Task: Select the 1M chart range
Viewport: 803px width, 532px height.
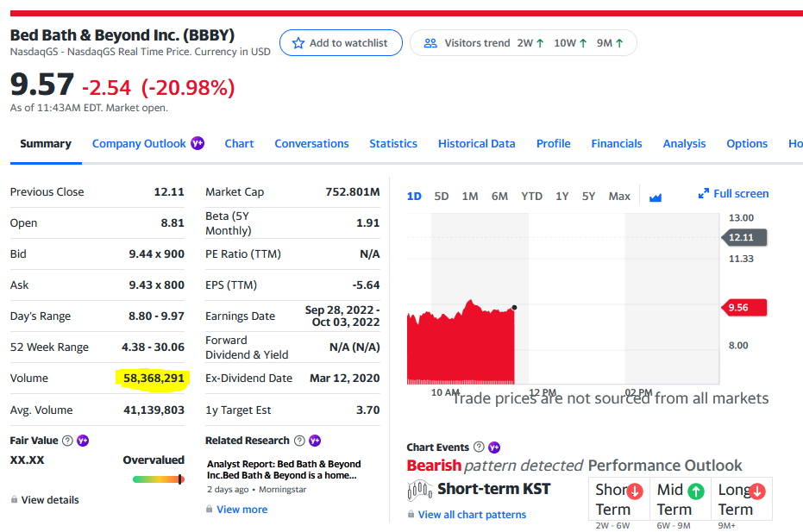Action: coord(469,196)
